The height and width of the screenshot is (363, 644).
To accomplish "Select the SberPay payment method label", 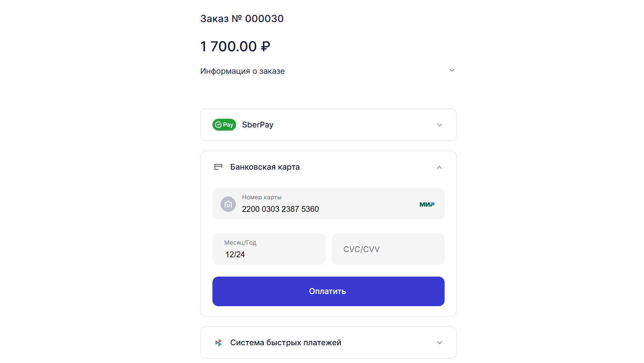I will tap(257, 125).
